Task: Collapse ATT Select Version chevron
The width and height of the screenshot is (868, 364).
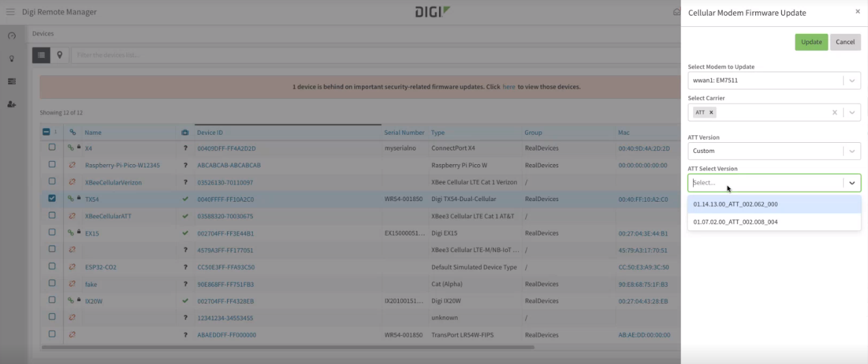Action: [x=852, y=183]
